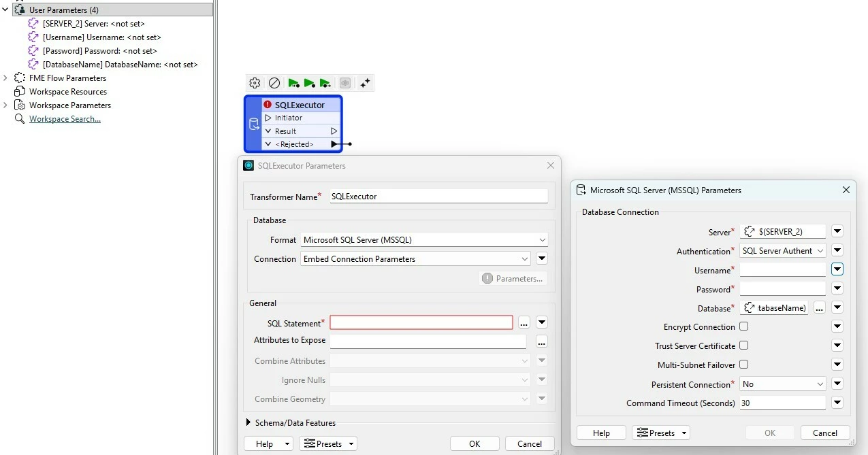This screenshot has width=868, height=455.
Task: Click the AI sparkle stars icon
Action: (x=365, y=83)
